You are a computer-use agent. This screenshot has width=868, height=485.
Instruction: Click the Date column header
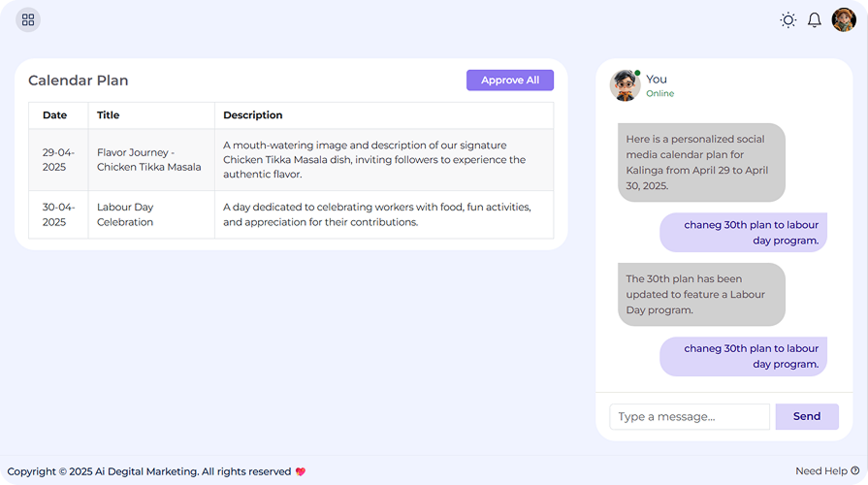pos(55,115)
